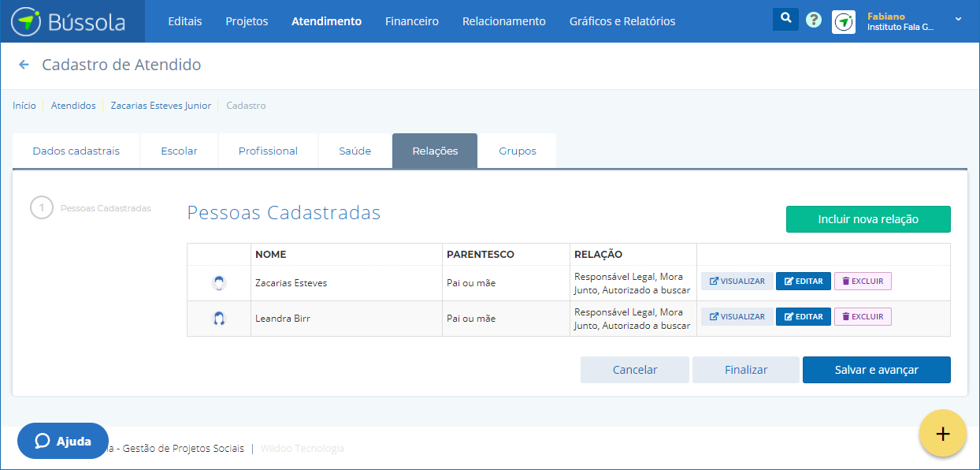Switch to Dados cadastrais tab
980x470 pixels.
pyautogui.click(x=76, y=151)
